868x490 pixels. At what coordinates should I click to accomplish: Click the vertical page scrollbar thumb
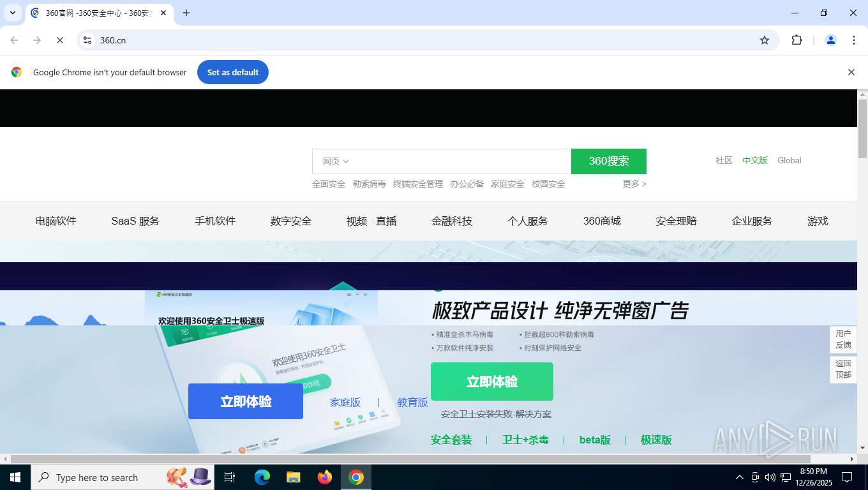coord(862,129)
